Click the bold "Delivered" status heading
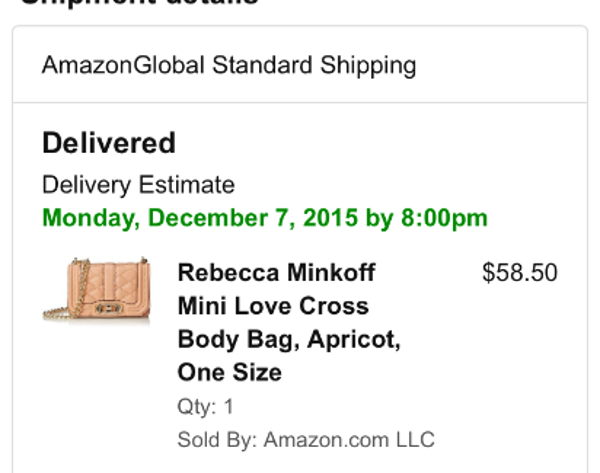Screen dimensions: 600x473 109,143
